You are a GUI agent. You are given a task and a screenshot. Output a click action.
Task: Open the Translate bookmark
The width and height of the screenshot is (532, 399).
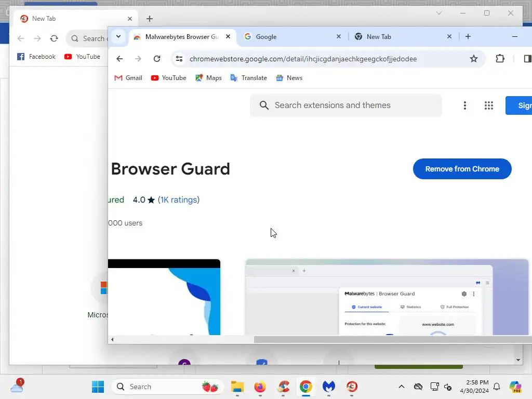pos(248,78)
